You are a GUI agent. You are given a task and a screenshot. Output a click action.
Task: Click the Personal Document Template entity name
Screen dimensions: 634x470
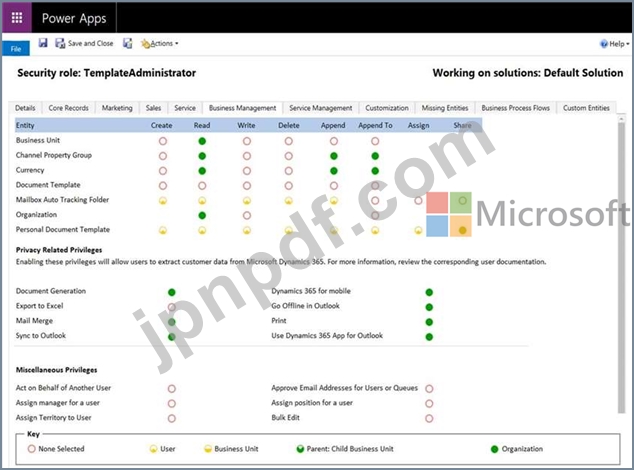(63, 229)
